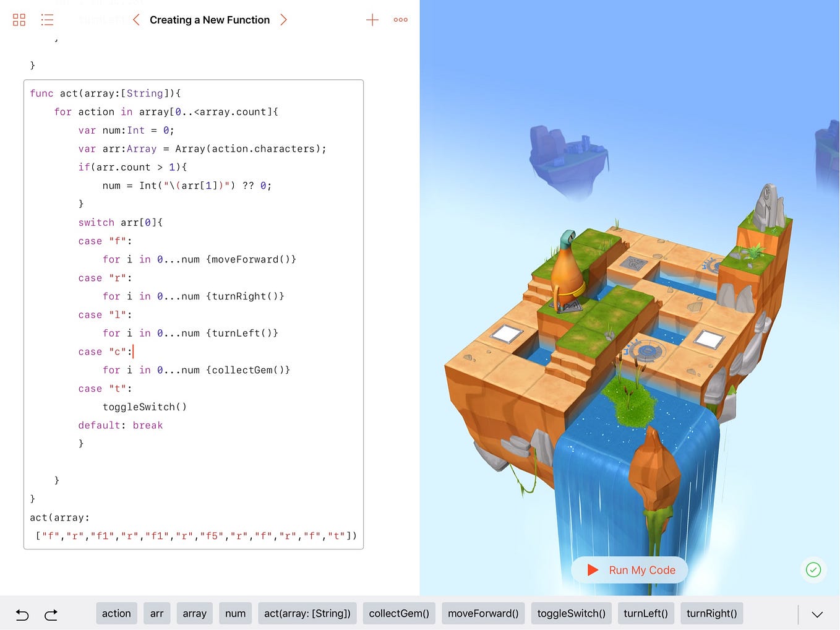Place cursor after case "c" in code
The image size is (840, 630).
coord(133,352)
